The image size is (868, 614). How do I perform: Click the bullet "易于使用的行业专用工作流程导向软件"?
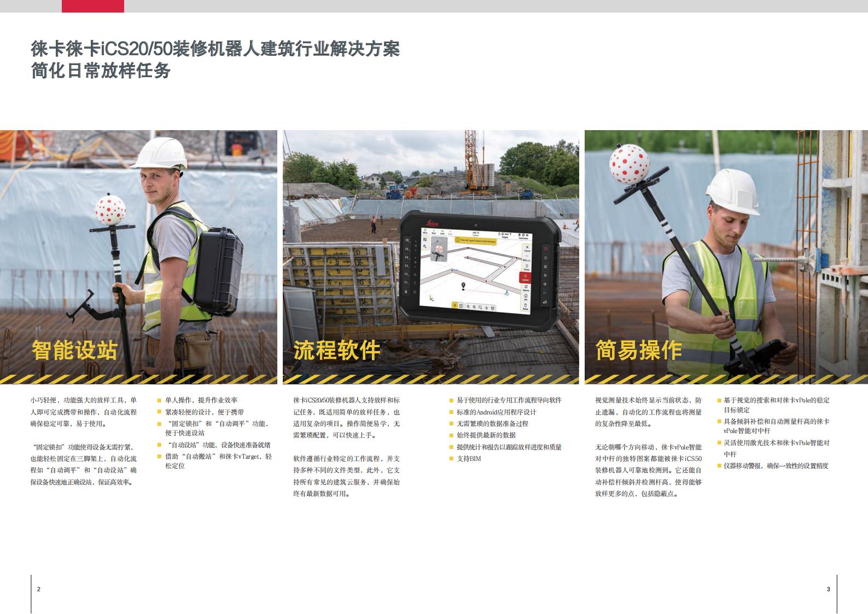(505, 400)
